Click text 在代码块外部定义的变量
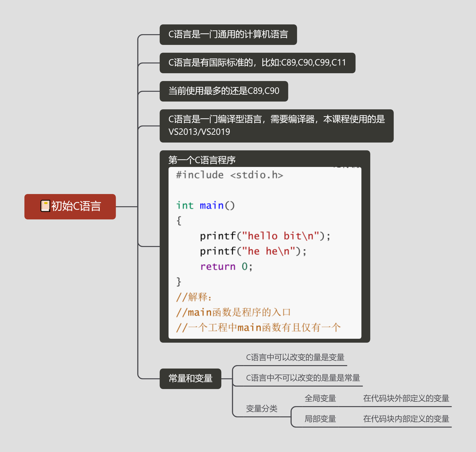Viewport: 476px width, 452px height. point(406,399)
